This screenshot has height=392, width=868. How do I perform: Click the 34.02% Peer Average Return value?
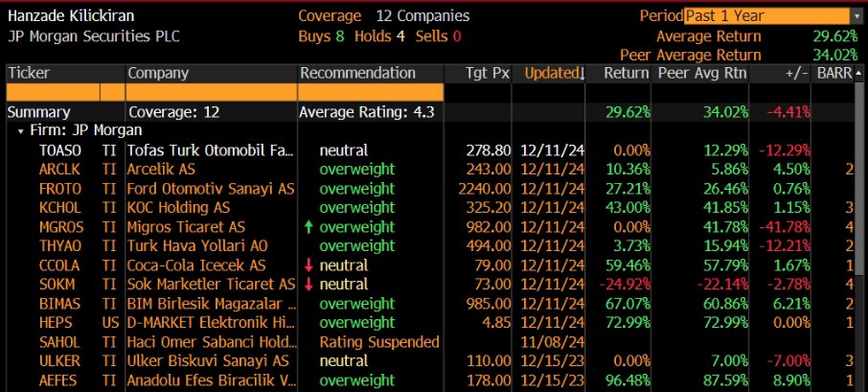click(834, 56)
